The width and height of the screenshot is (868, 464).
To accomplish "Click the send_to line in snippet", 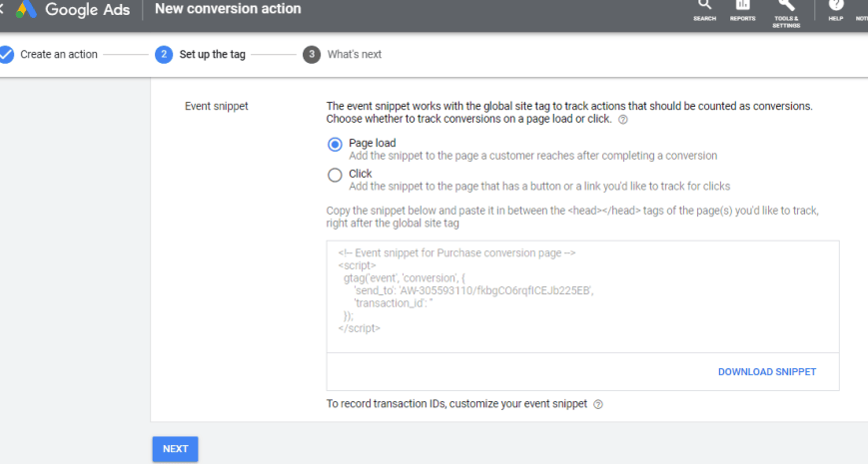I will (473, 290).
